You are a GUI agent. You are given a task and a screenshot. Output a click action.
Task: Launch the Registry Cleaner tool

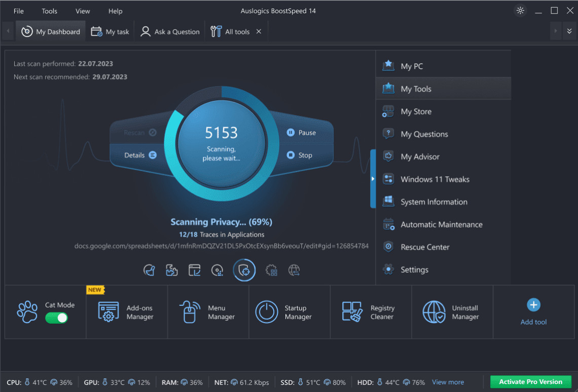[371, 312]
